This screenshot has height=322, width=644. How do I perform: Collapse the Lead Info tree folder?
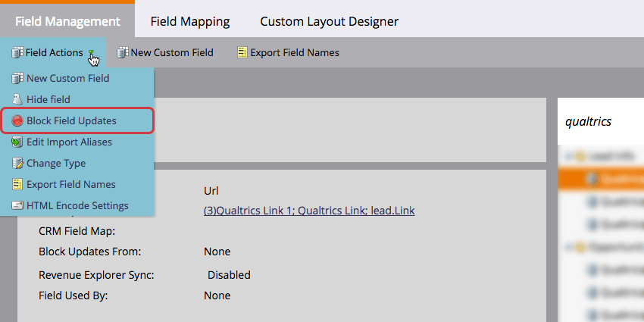tap(568, 156)
